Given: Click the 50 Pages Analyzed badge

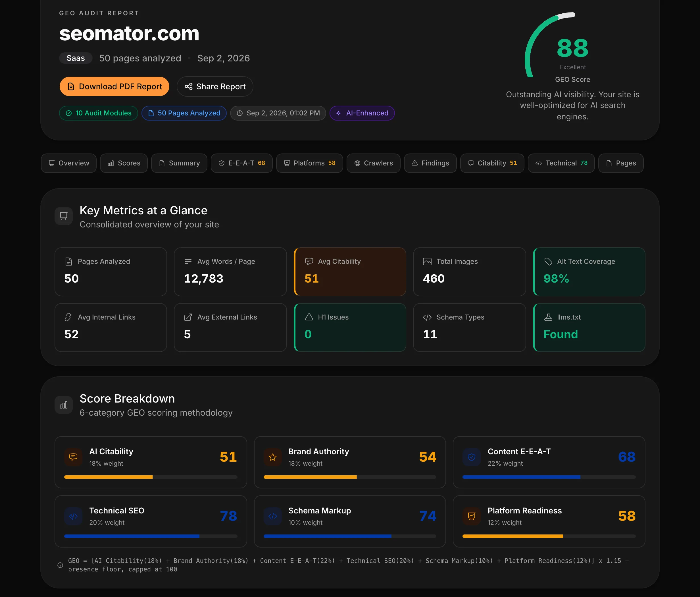Looking at the screenshot, I should [184, 113].
